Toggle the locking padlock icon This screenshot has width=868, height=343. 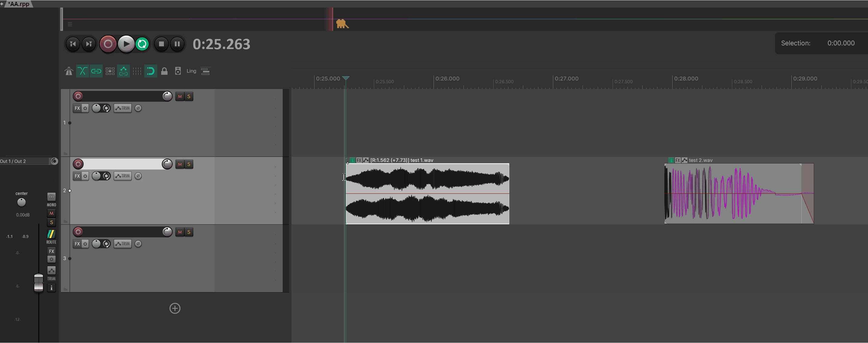165,71
